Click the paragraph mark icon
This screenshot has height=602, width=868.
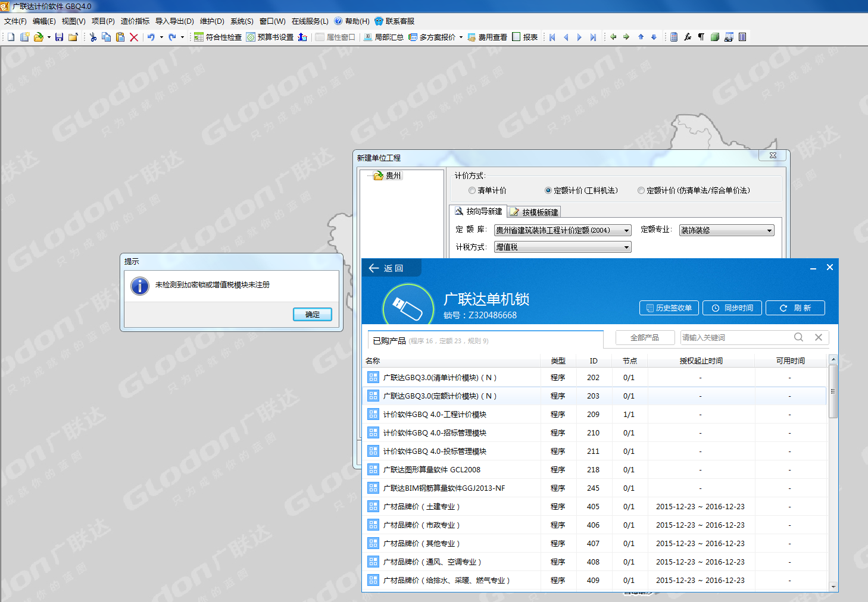701,37
